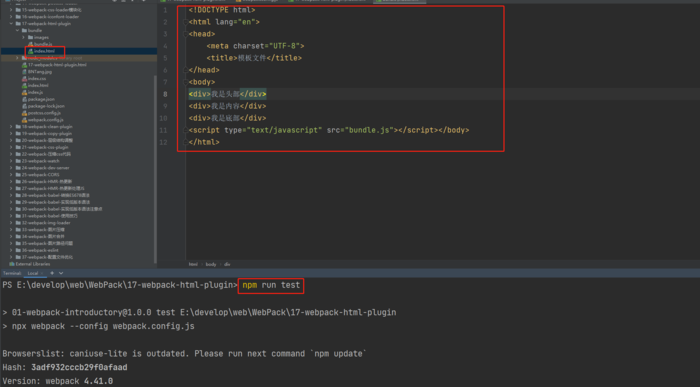Click the bundle folder icon
The width and height of the screenshot is (700, 387).
click(x=24, y=30)
